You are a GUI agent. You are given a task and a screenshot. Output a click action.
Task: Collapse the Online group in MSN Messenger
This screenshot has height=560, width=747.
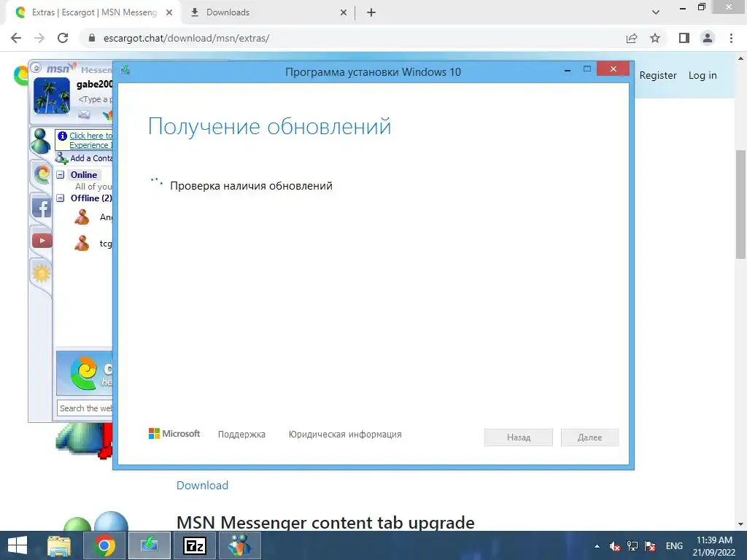click(61, 175)
